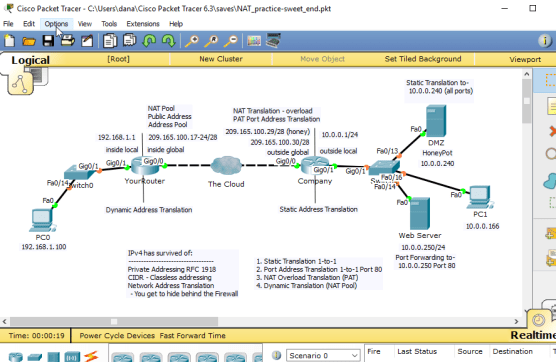Click the Realtime mode clock icon
The height and width of the screenshot is (362, 556).
(538, 320)
